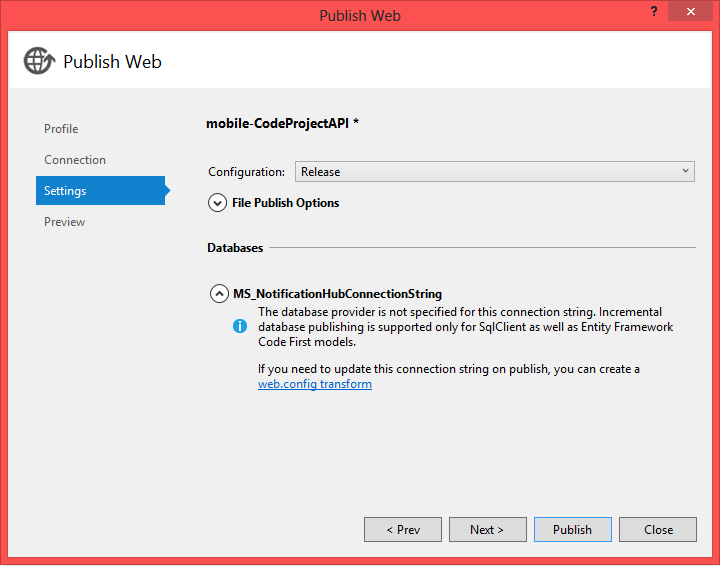The image size is (720, 566).
Task: Open the Configuration dropdown
Action: coord(495,172)
